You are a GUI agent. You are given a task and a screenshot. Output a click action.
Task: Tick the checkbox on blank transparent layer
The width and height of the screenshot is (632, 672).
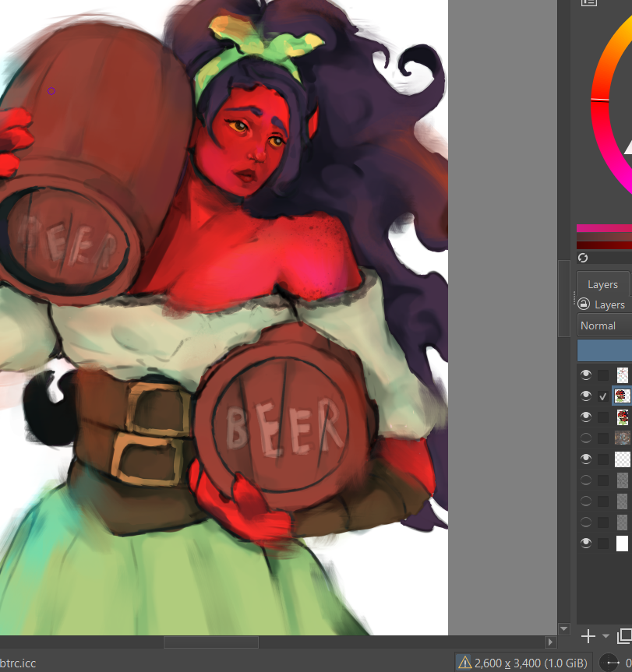603,459
